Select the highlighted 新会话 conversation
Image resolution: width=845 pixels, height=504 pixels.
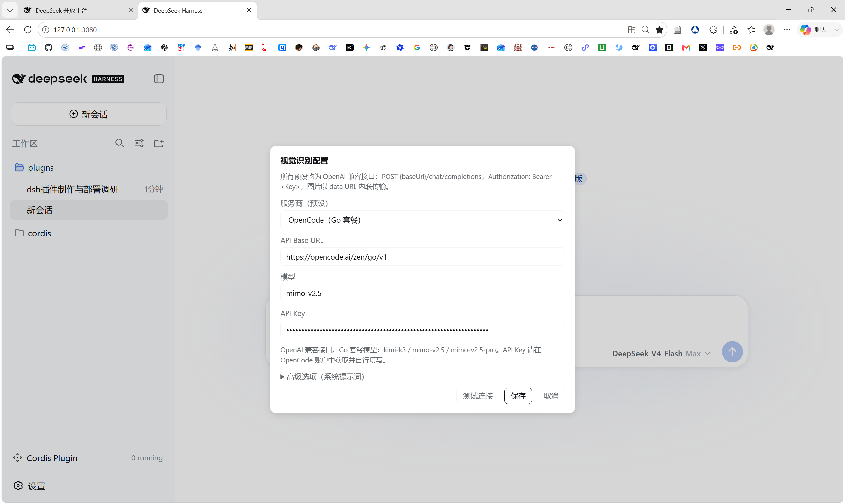tap(88, 210)
